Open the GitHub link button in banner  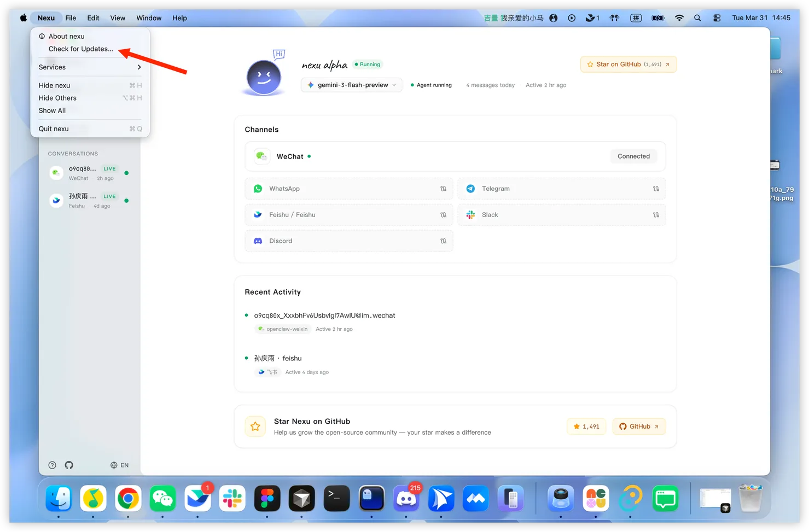pos(638,426)
